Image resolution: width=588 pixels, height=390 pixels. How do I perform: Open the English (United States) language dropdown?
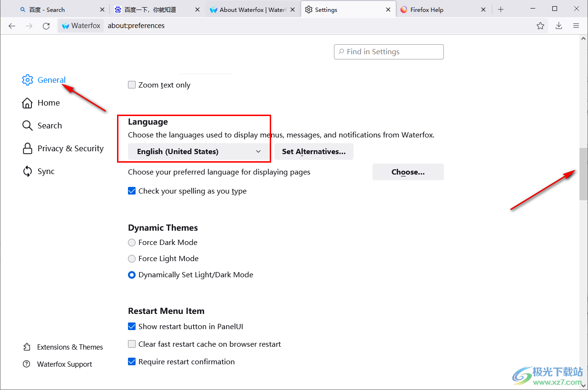point(199,152)
